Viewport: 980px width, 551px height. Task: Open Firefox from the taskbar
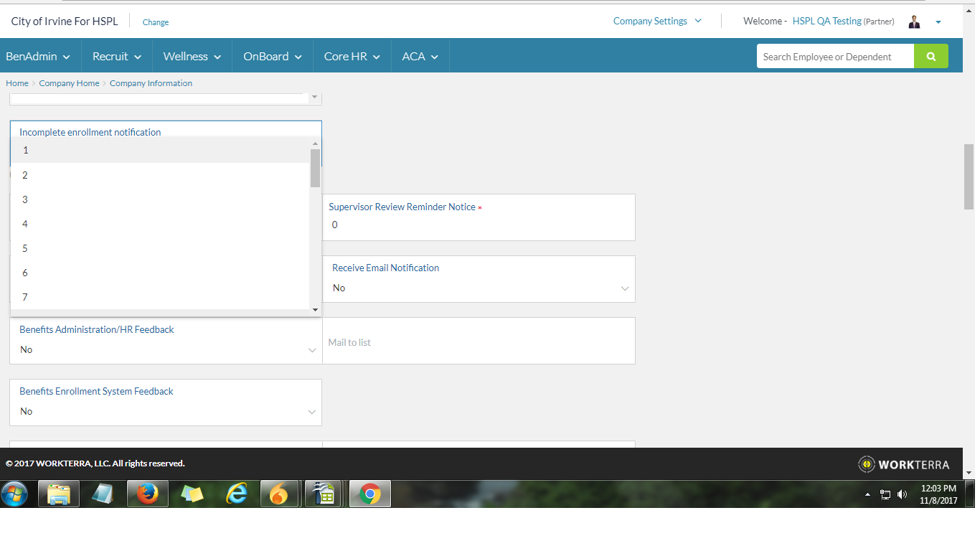point(147,494)
